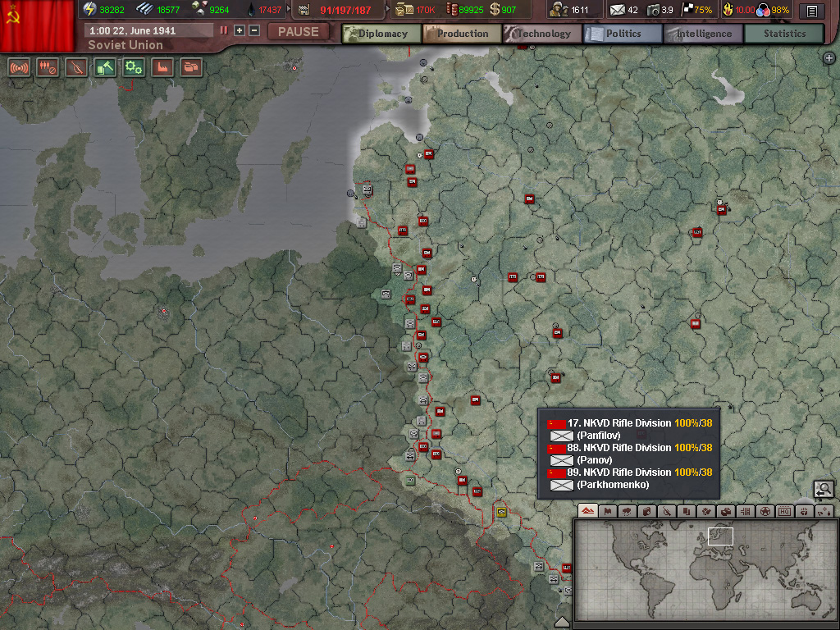Click the energy lightning bolt resource icon
Screen dimensions: 840x630
tap(89, 9)
